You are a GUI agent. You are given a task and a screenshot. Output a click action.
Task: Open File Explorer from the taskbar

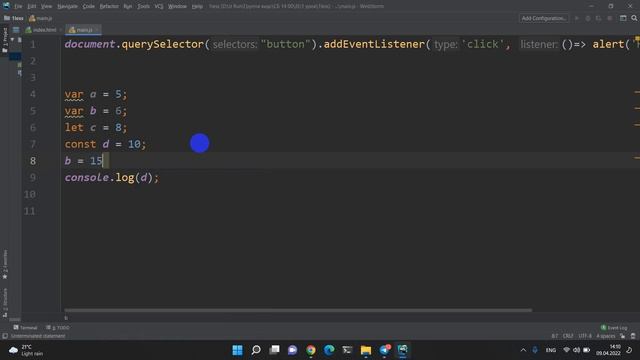366,350
